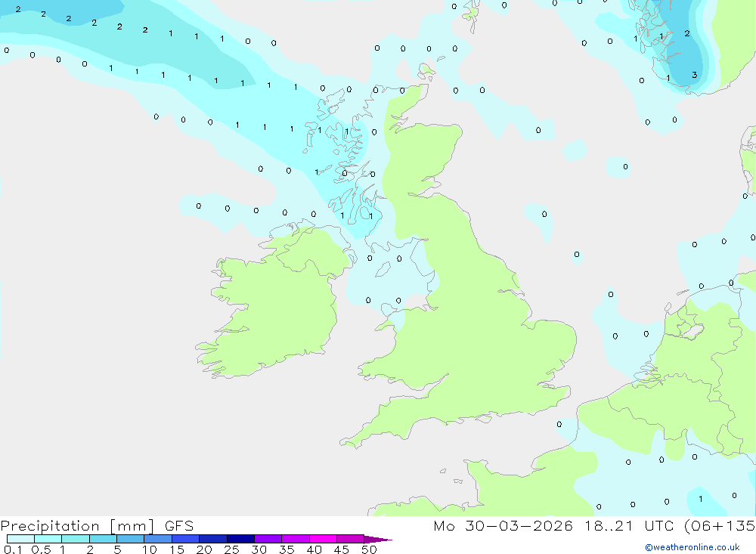Click the 'Precipitation [mm] GFS' title text
756x554 pixels.
97,526
